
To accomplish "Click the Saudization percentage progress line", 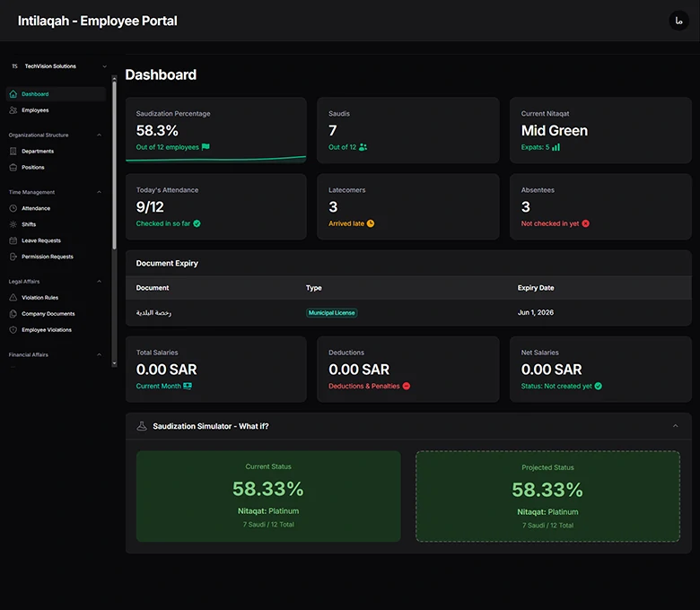I will (x=216, y=159).
